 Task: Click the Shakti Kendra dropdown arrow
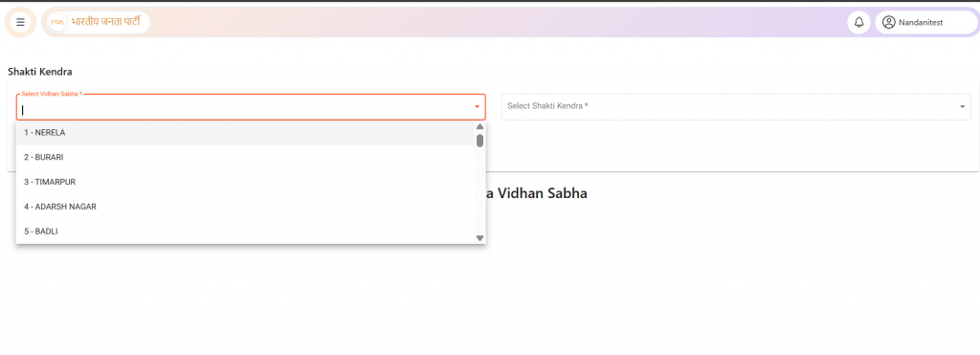pyautogui.click(x=962, y=107)
